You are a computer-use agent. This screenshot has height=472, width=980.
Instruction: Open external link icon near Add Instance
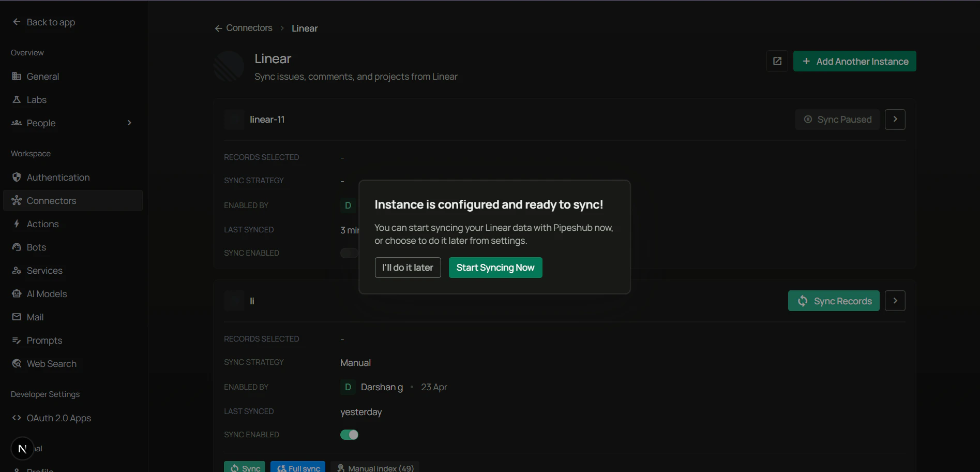pyautogui.click(x=777, y=61)
